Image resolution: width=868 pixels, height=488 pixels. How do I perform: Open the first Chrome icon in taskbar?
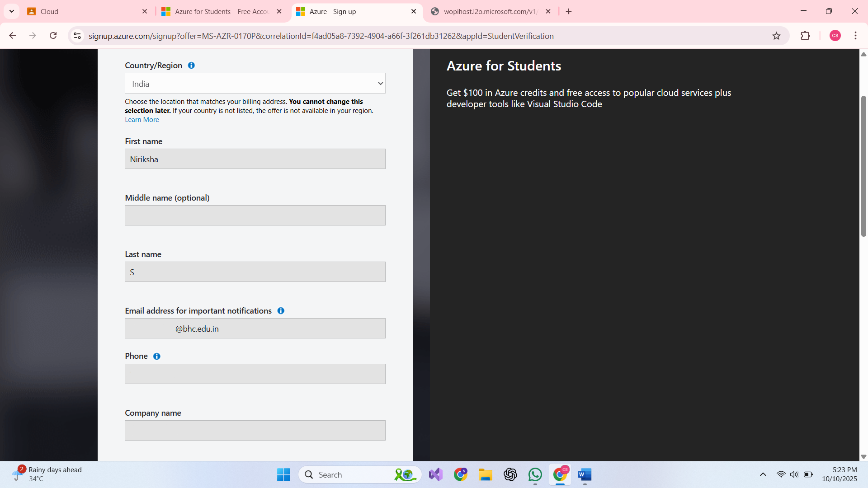(x=461, y=474)
